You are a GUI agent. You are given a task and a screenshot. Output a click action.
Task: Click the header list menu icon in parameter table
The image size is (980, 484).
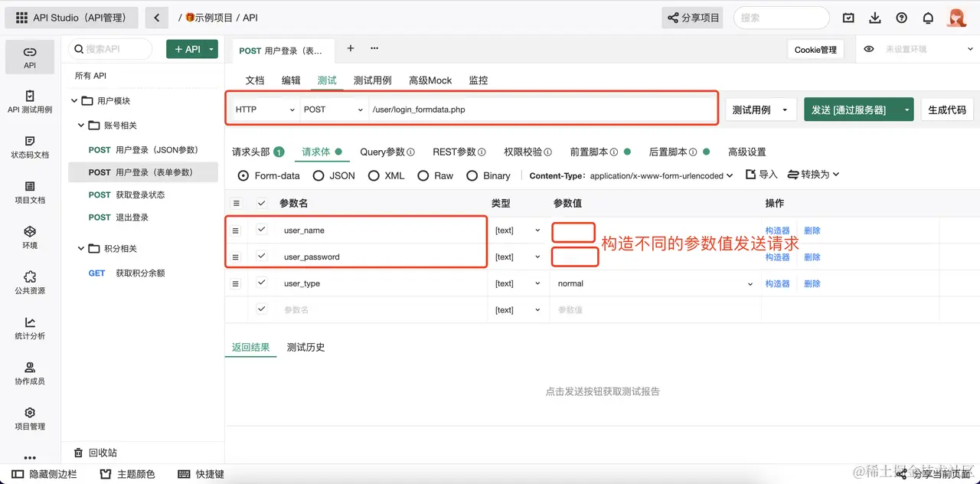pyautogui.click(x=236, y=204)
